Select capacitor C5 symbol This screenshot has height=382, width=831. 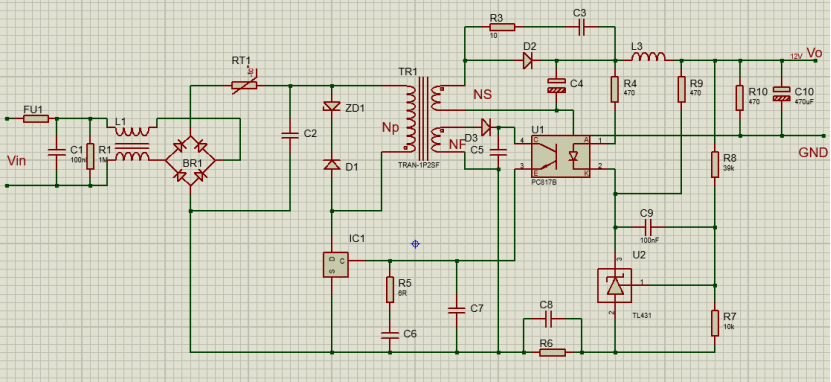point(498,152)
